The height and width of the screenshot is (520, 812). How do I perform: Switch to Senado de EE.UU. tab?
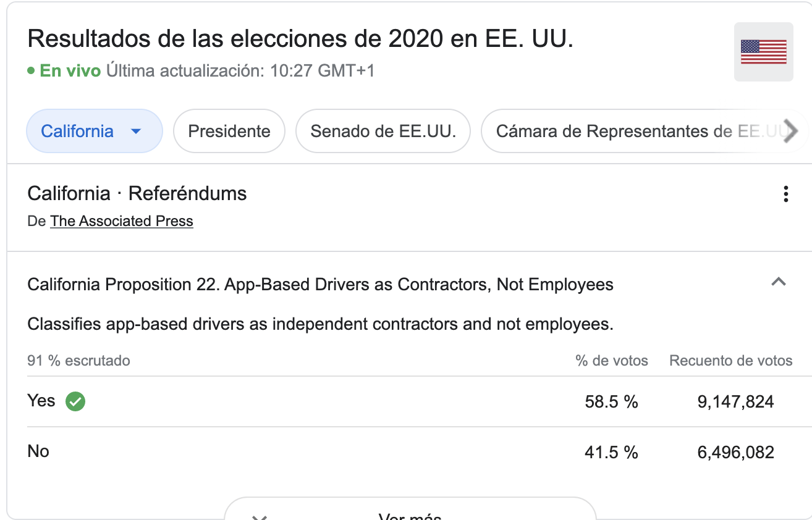click(383, 131)
